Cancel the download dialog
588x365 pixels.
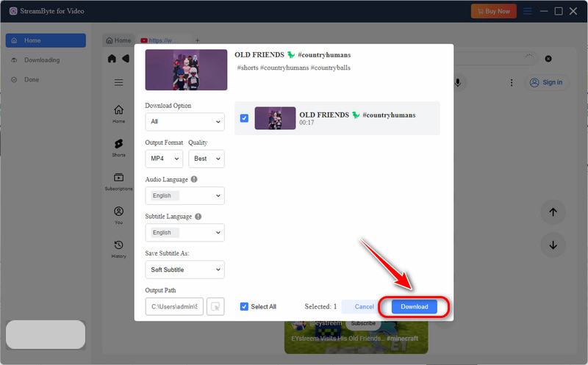coord(364,306)
